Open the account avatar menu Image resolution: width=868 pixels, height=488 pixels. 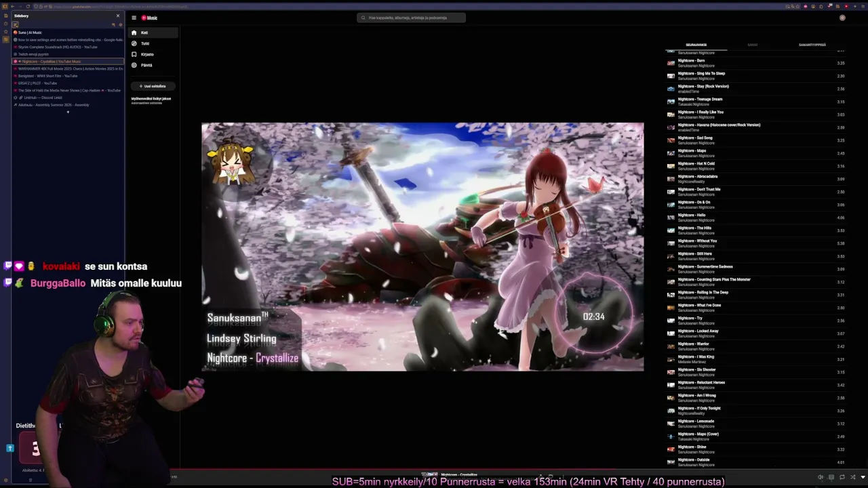click(842, 18)
